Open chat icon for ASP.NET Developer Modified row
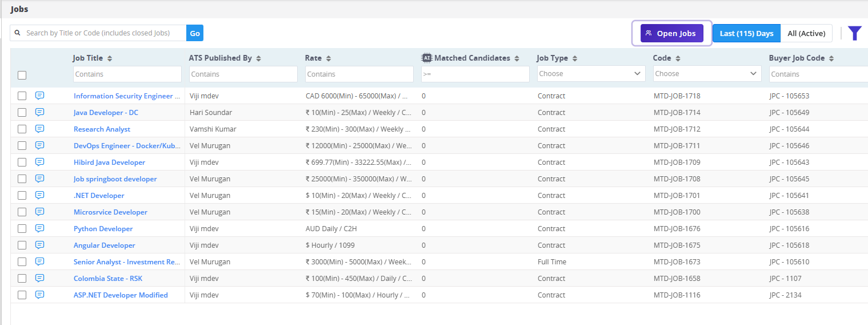Screen dimensions: 868x325 (x=40, y=295)
